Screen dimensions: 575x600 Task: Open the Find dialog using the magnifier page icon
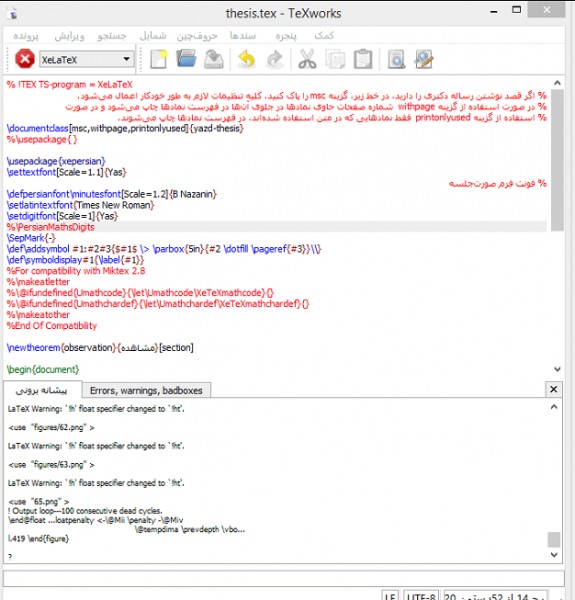click(x=396, y=59)
